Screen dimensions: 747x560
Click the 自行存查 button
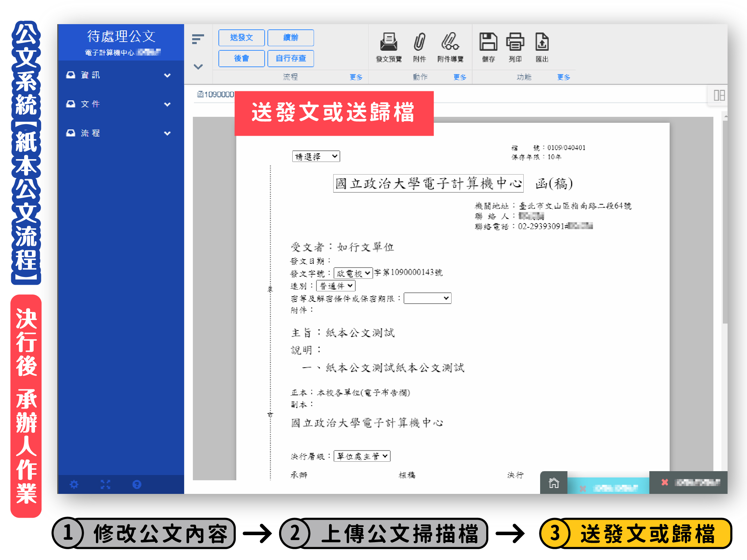[291, 58]
